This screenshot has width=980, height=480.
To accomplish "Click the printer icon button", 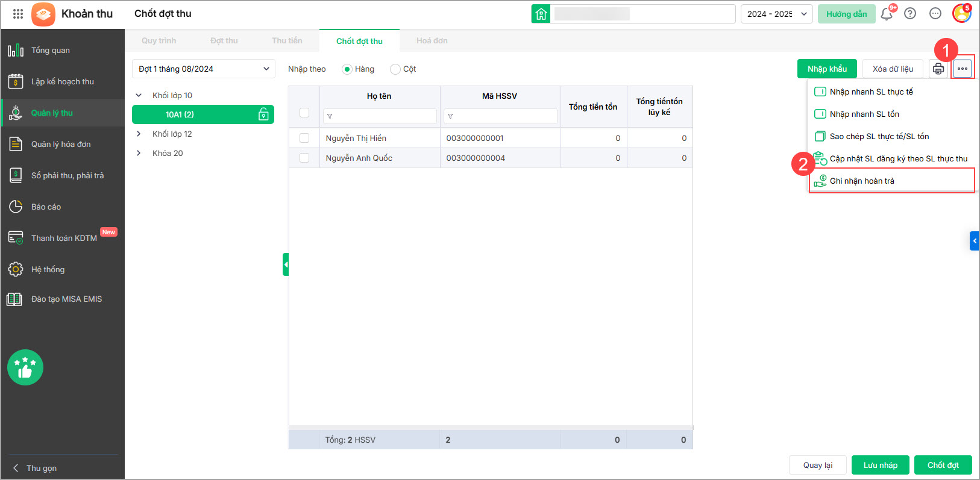I will point(938,69).
